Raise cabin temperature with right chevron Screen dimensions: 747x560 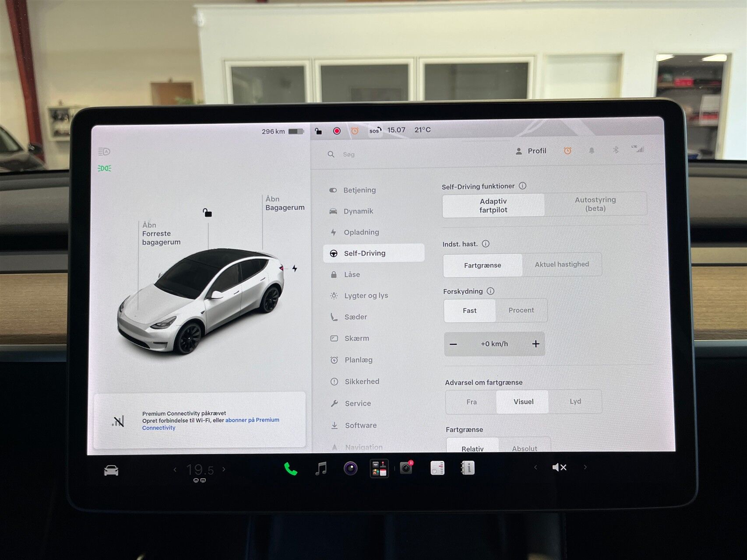tap(224, 469)
